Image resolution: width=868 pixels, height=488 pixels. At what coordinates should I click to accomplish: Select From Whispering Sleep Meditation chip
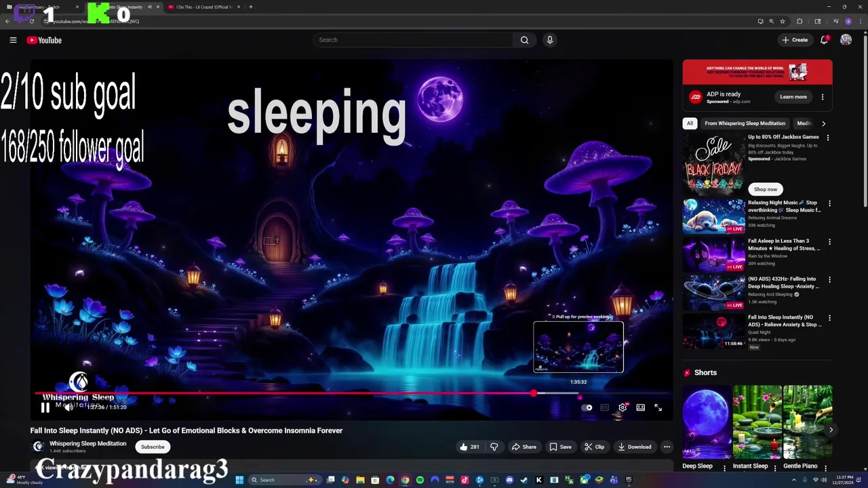click(745, 123)
